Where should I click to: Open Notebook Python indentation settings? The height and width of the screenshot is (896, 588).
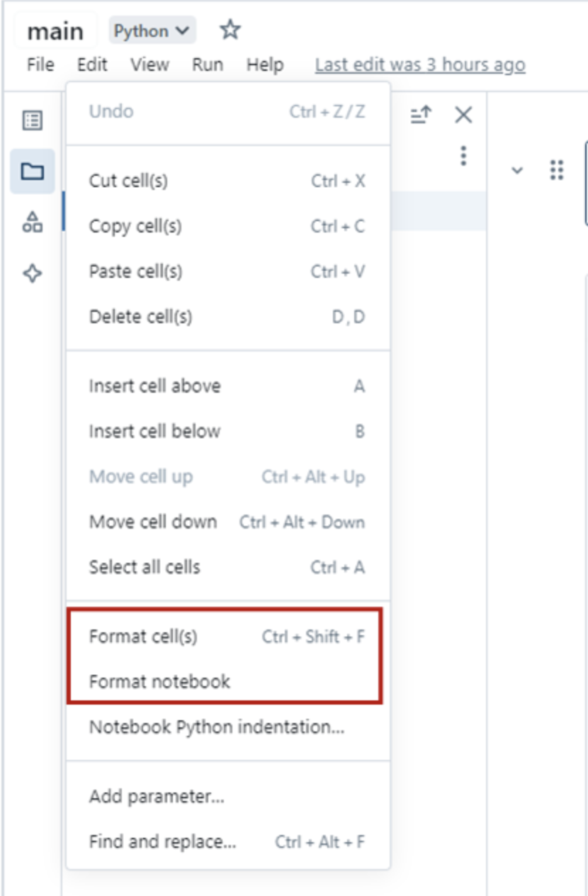pyautogui.click(x=216, y=727)
